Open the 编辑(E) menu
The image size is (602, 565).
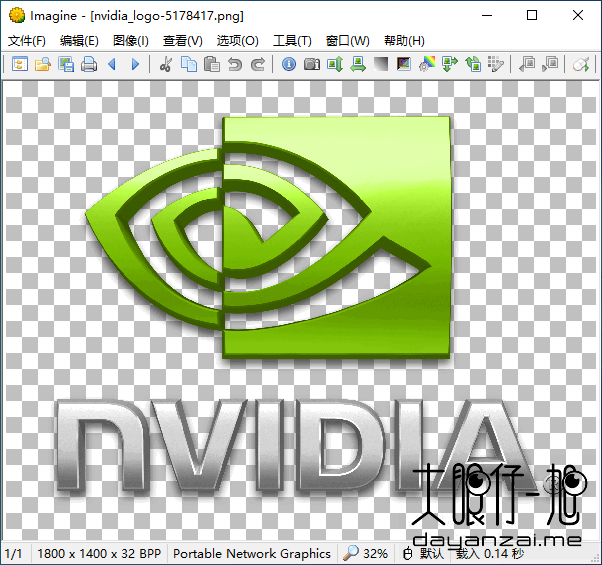pos(79,41)
